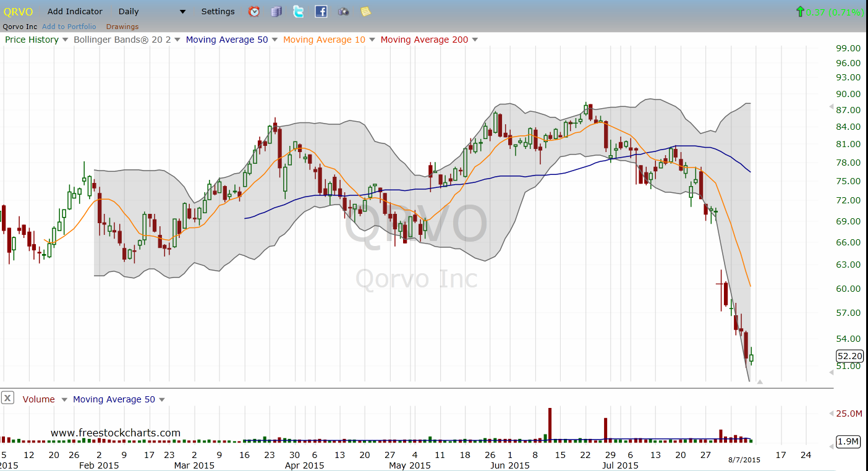Screen dimensions: 868x471
Task: Open the Settings menu
Action: (218, 12)
